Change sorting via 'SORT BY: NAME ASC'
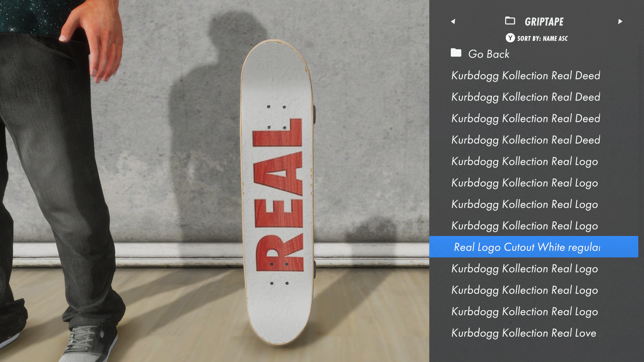The height and width of the screenshot is (362, 644). click(x=542, y=38)
